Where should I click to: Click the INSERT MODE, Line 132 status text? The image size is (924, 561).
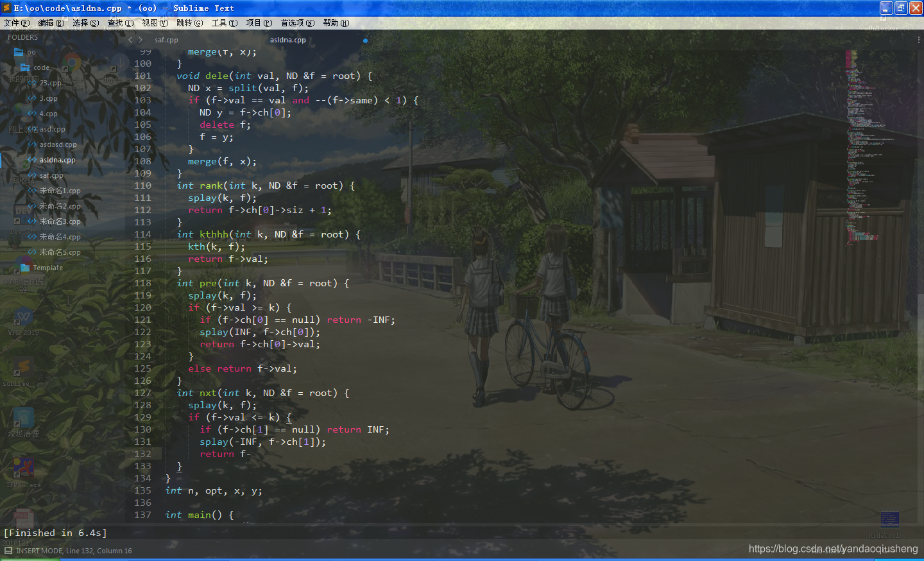pyautogui.click(x=74, y=551)
